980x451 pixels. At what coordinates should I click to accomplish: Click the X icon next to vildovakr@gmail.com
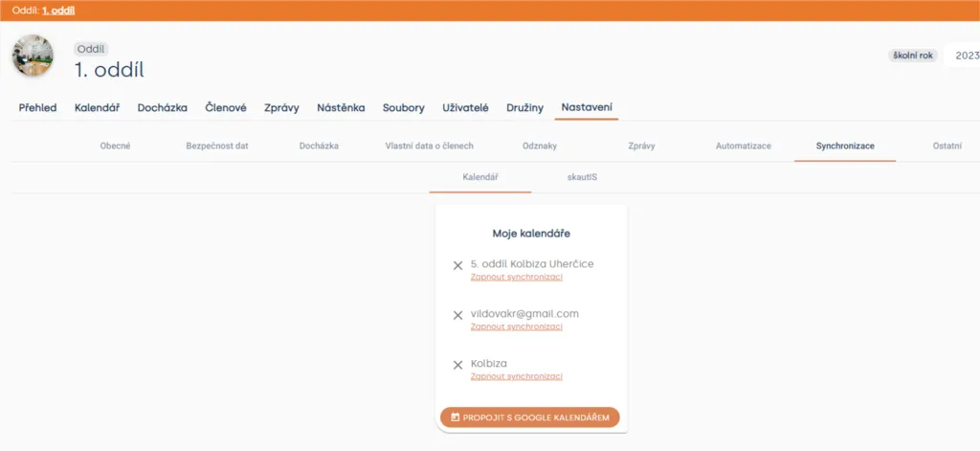tap(457, 315)
